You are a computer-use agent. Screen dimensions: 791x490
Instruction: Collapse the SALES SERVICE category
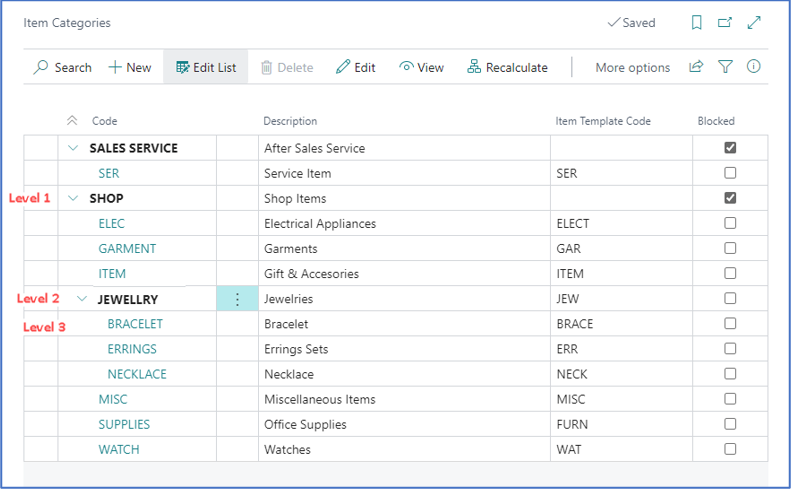73,148
